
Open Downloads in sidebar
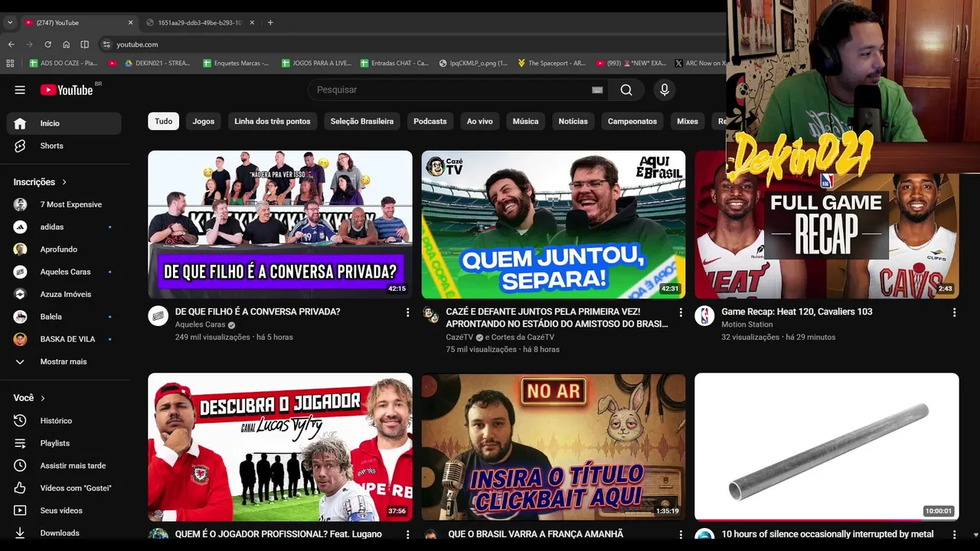point(64,533)
